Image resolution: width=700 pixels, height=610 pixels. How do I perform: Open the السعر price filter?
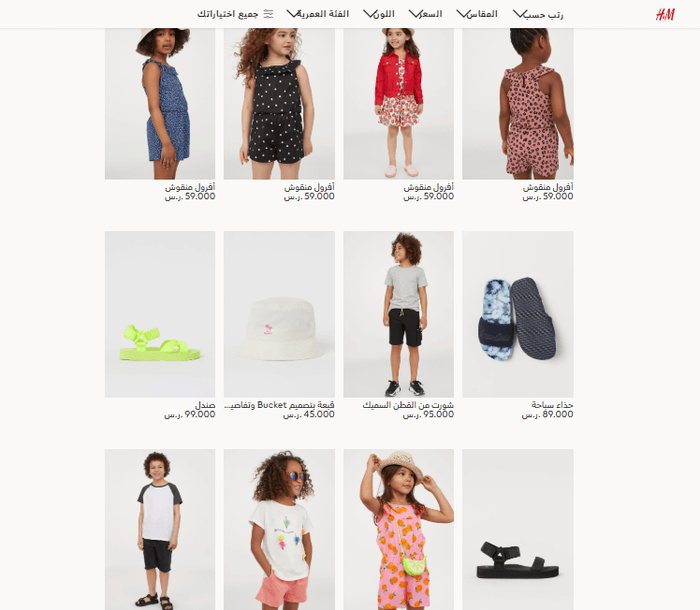pyautogui.click(x=426, y=14)
